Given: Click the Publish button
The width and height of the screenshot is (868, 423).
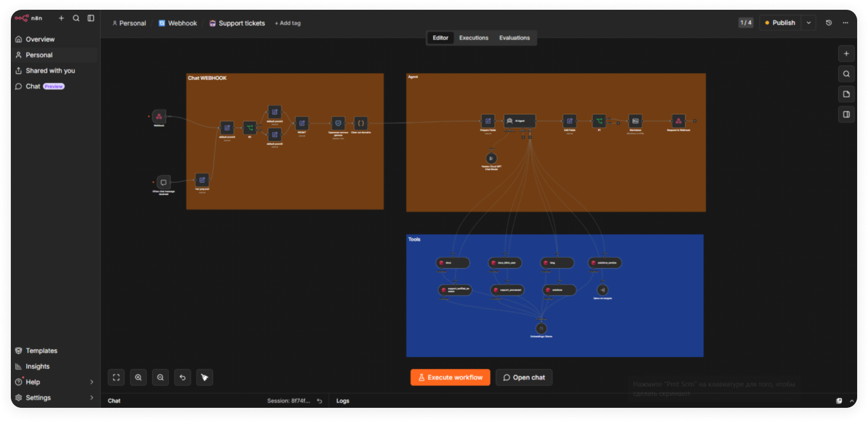Looking at the screenshot, I should click(780, 23).
